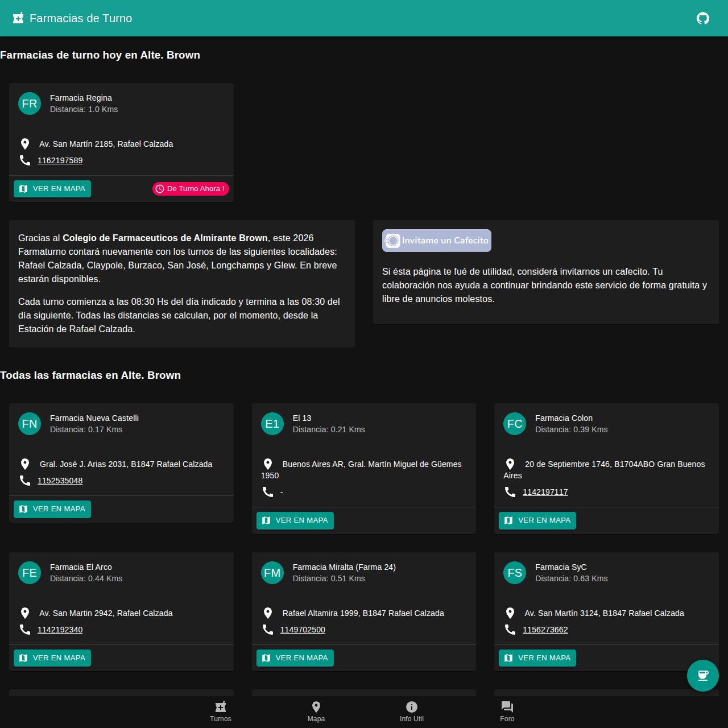View Farmacia Miralta on the map
This screenshot has width=728, height=728.
(295, 658)
